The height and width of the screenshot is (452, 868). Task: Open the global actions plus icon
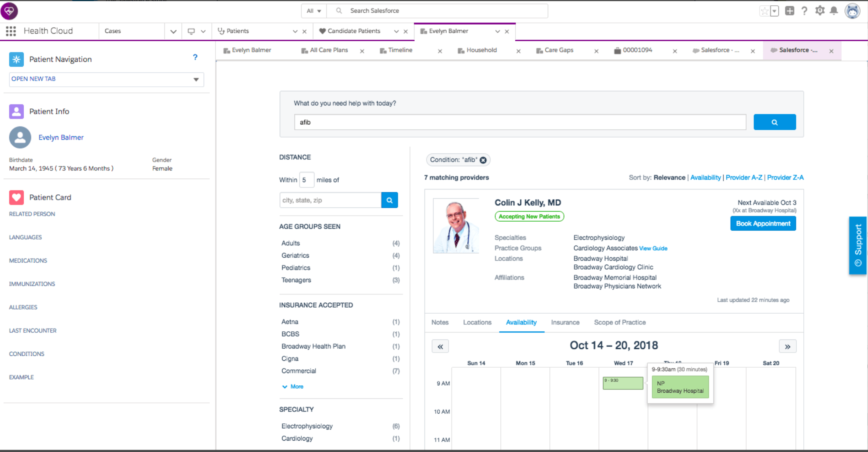pos(789,11)
